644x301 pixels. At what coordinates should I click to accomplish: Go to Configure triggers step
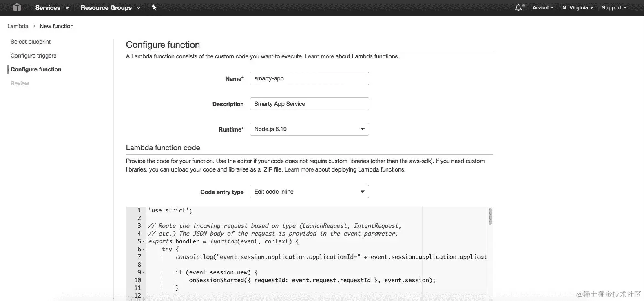pos(33,56)
